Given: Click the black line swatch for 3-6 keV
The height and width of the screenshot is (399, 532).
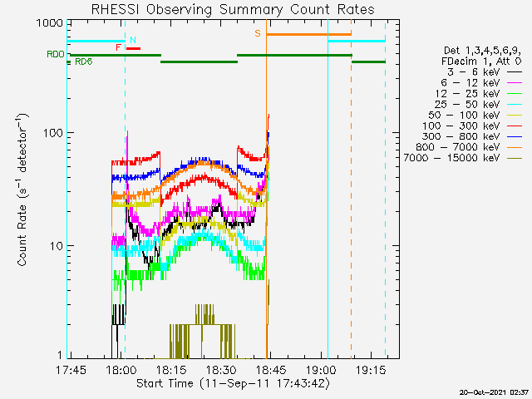Looking at the screenshot, I should point(515,72).
